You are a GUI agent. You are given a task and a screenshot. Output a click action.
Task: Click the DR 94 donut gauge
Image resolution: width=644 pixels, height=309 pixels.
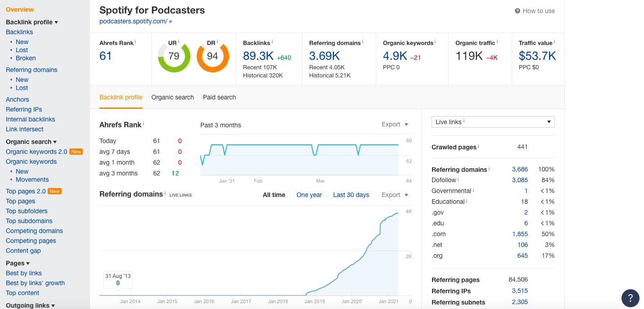click(213, 56)
